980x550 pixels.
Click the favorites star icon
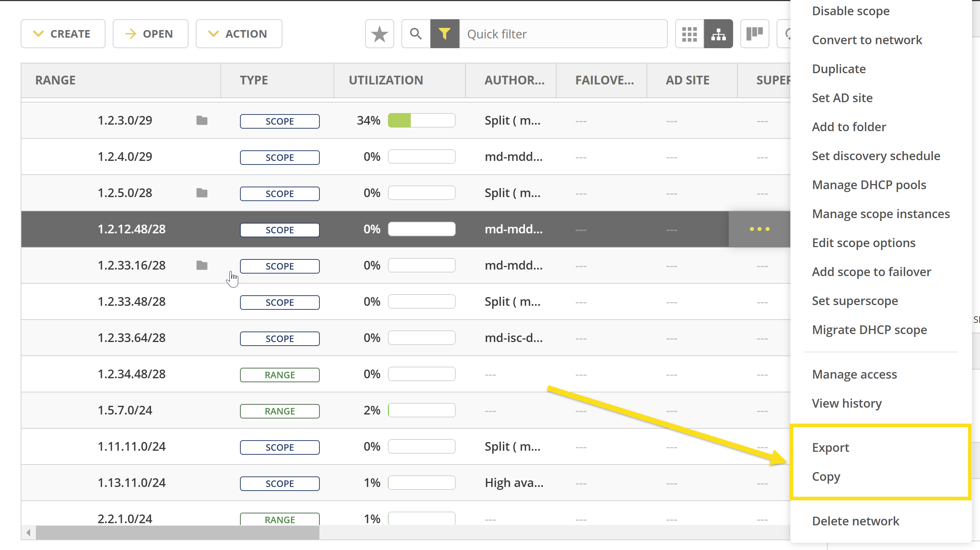point(379,34)
